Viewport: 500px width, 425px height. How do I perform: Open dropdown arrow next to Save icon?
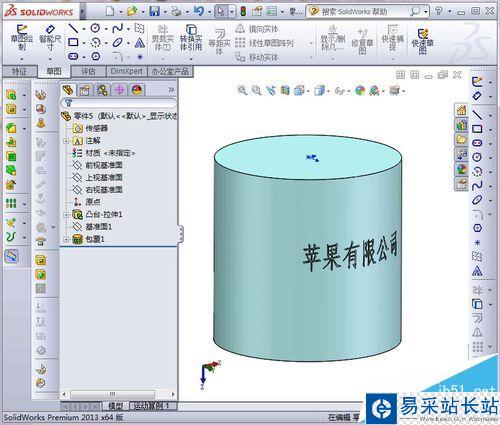pos(165,12)
